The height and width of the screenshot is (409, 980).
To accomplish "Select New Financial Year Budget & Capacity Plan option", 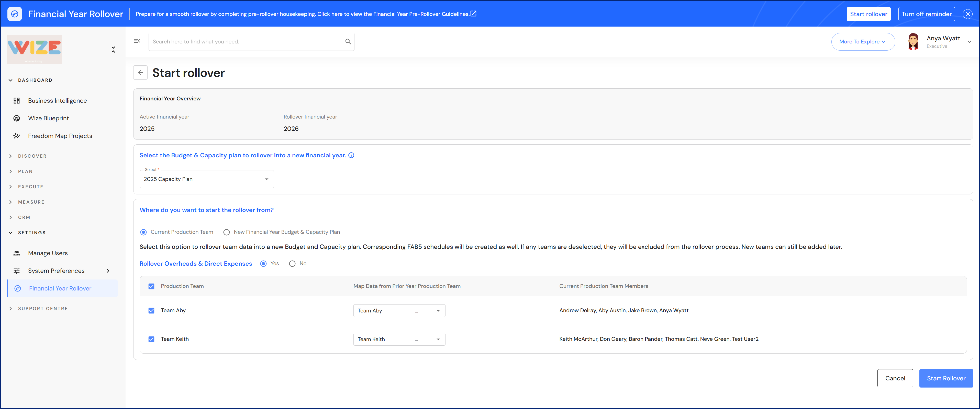I will coord(227,232).
